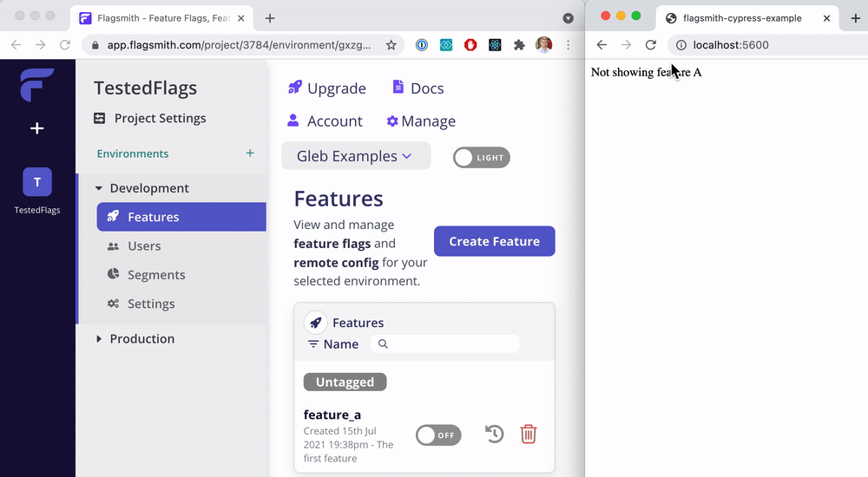868x477 pixels.
Task: Open new tab in Flagsmith window
Action: click(x=270, y=18)
